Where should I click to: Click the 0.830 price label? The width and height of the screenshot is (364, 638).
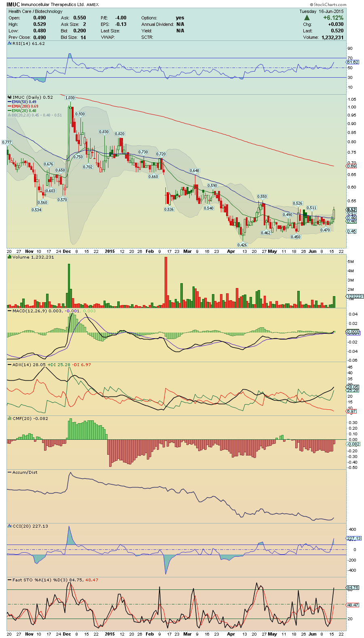104,132
